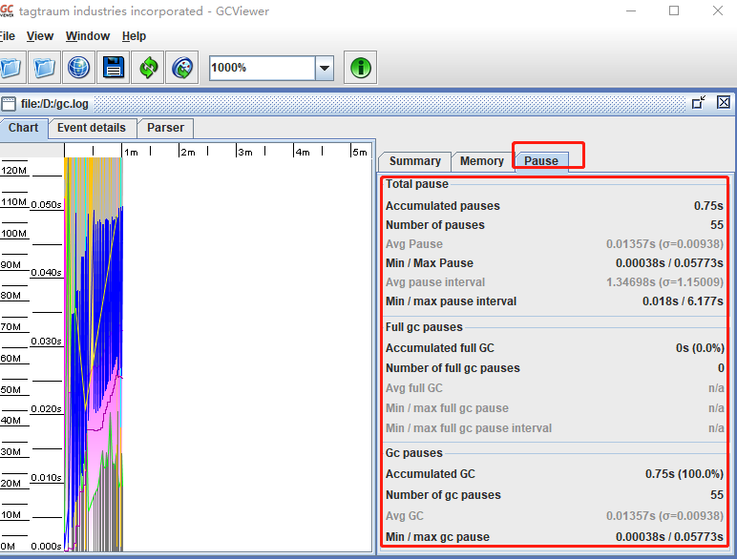Viewport: 737px width, 560px height.
Task: Close the gc.log internal frame
Action: (x=724, y=102)
